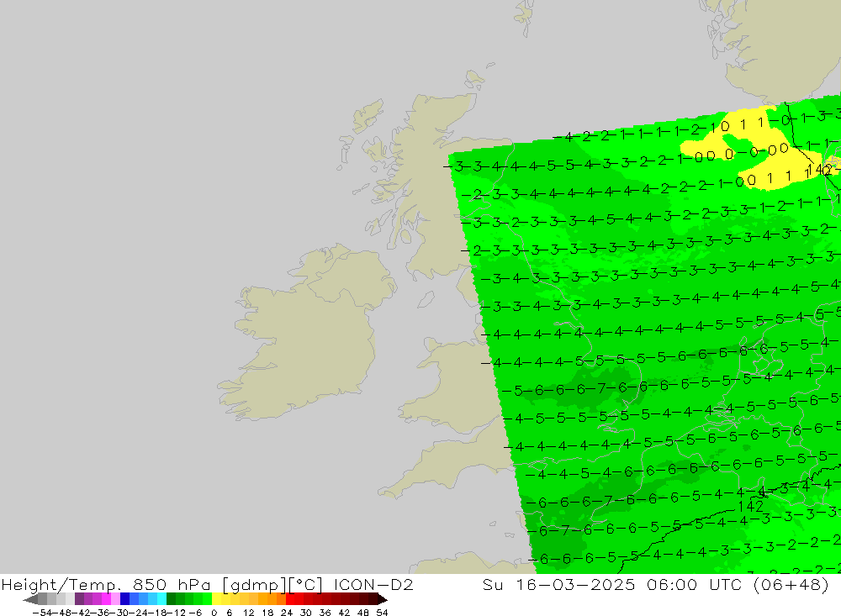Click the UTC label
841x616 pixels.
725,584
